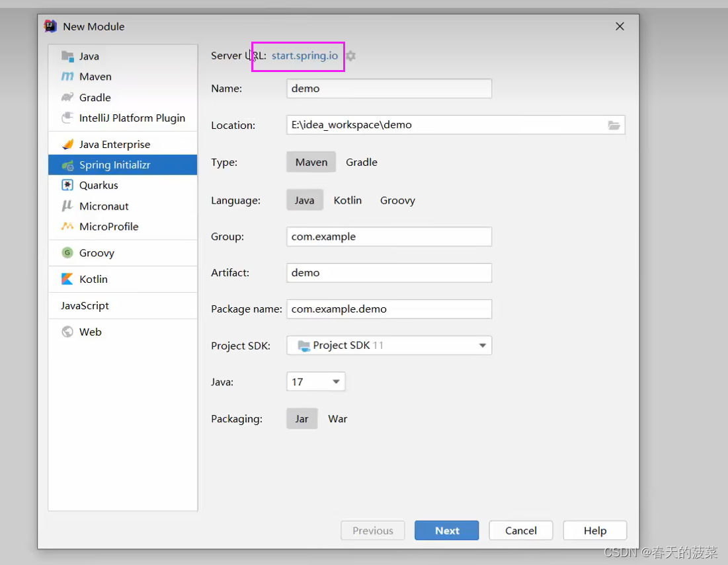Viewport: 728px width, 565px height.
Task: Open the JavaScript module section
Action: [x=85, y=305]
